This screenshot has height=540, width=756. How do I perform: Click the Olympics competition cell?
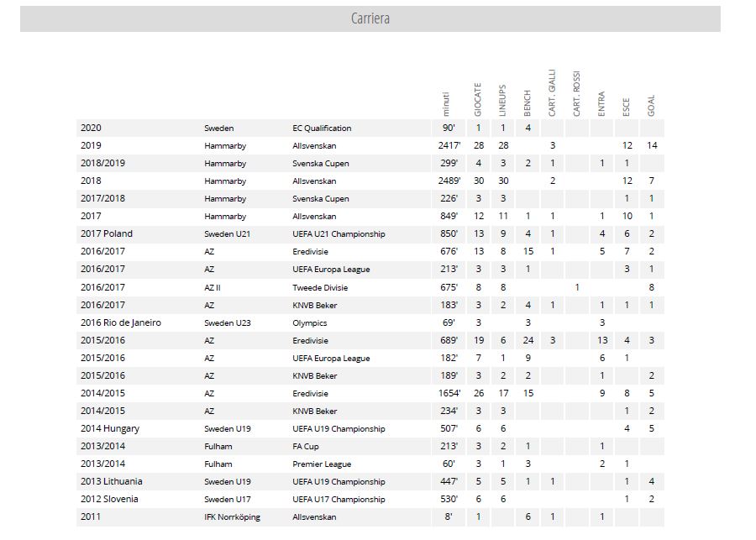click(309, 323)
